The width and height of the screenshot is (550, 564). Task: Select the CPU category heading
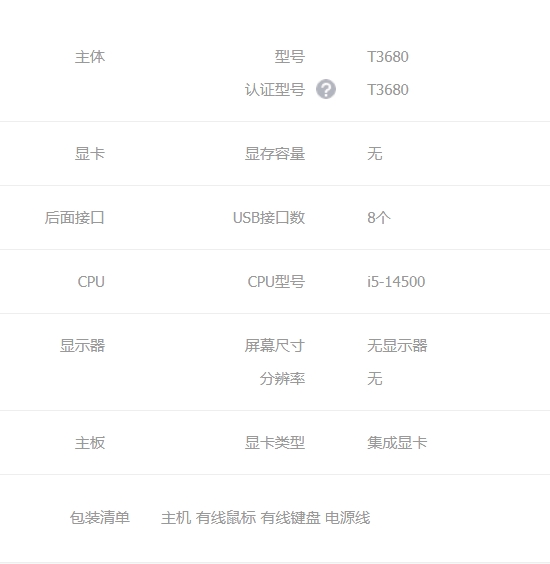pos(91,282)
